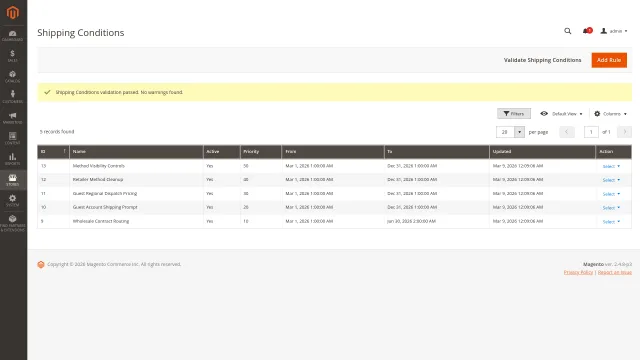This screenshot has height=360, width=640.
Task: Open the per page size dropdown arrow
Action: tap(519, 132)
